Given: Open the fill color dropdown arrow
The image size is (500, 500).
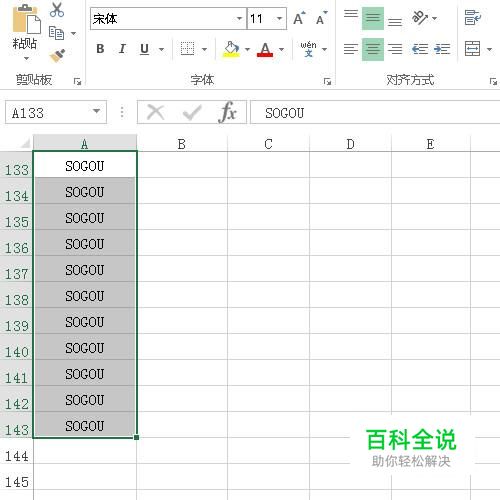Looking at the screenshot, I should (x=247, y=49).
